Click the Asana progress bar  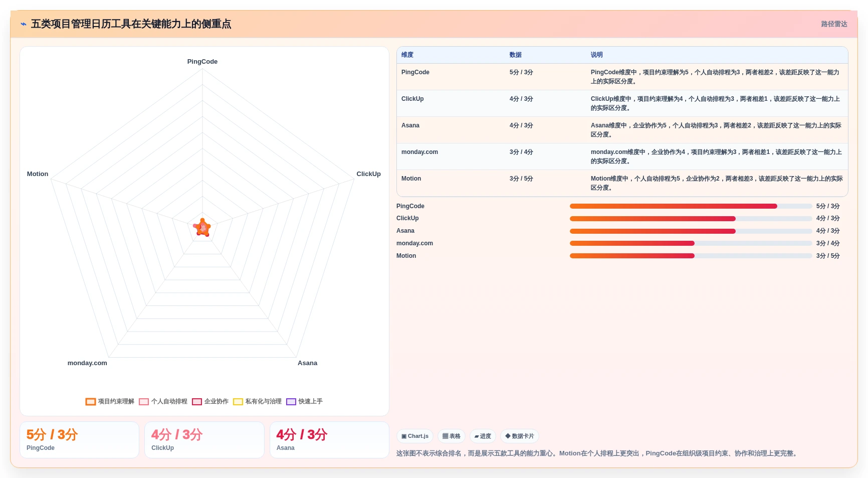tap(691, 231)
